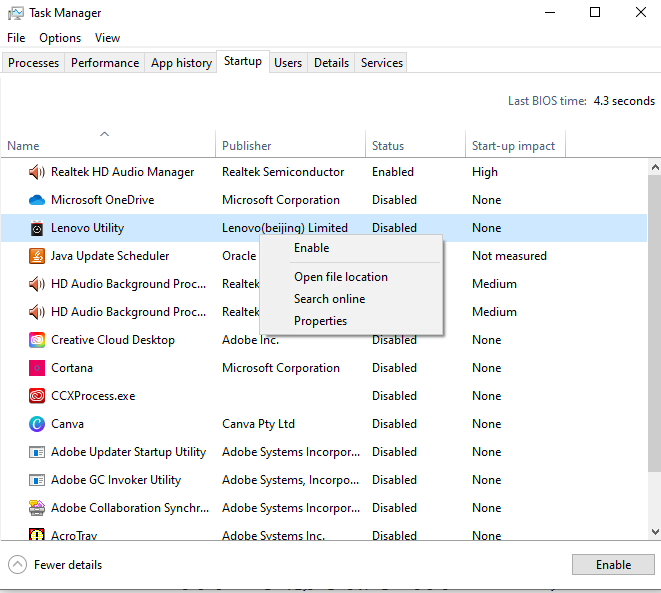Select the Adobe GC Invoker Utility name
Image resolution: width=661 pixels, height=593 pixels.
point(116,480)
